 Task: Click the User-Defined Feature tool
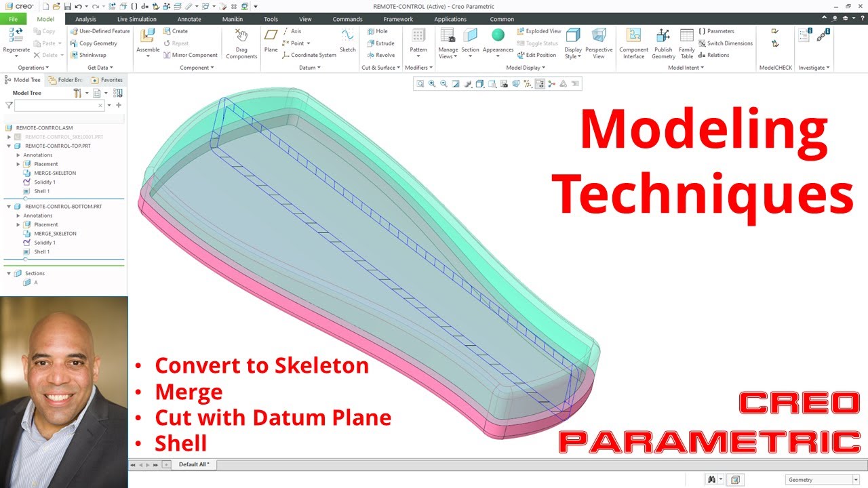tap(100, 31)
